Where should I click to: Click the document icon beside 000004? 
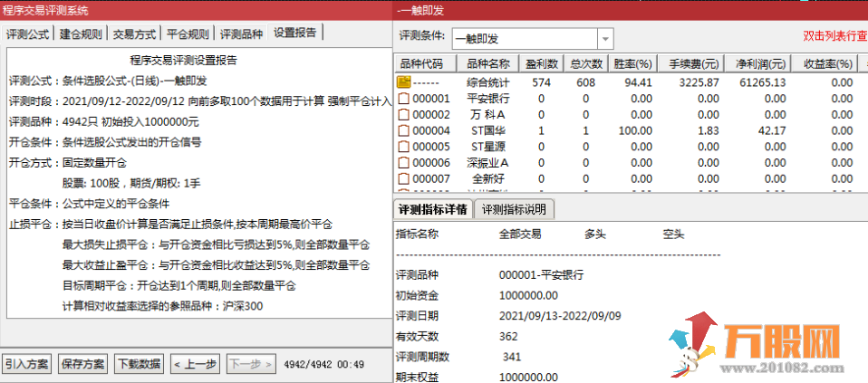[404, 131]
